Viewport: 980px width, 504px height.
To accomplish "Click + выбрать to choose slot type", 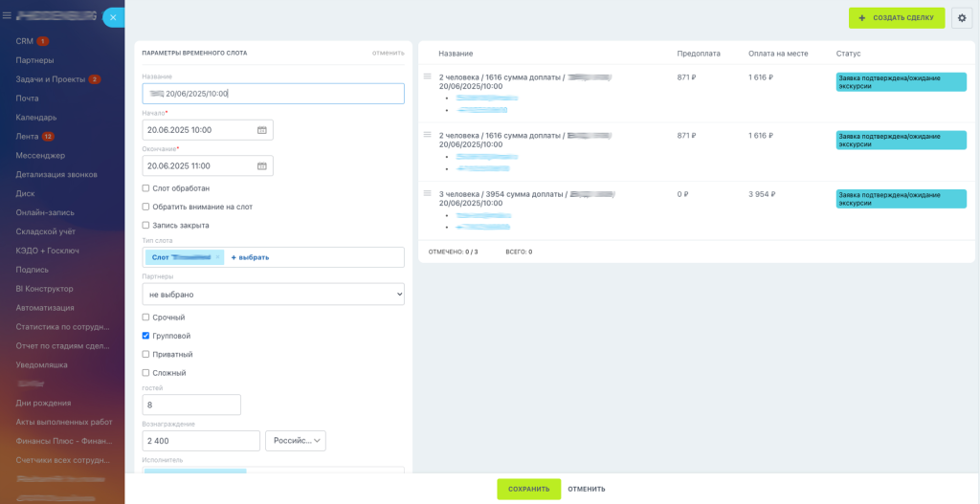I will (250, 257).
